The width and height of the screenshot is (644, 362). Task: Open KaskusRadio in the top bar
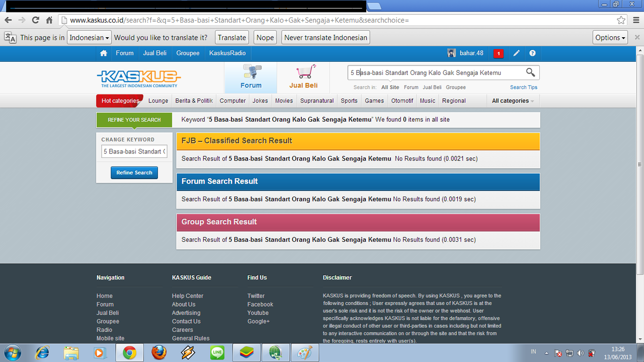227,53
